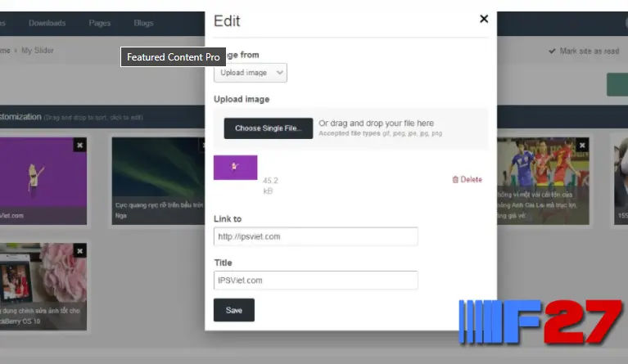This screenshot has width=628, height=364.
Task: Go to the Pages menu item
Action: pos(98,23)
